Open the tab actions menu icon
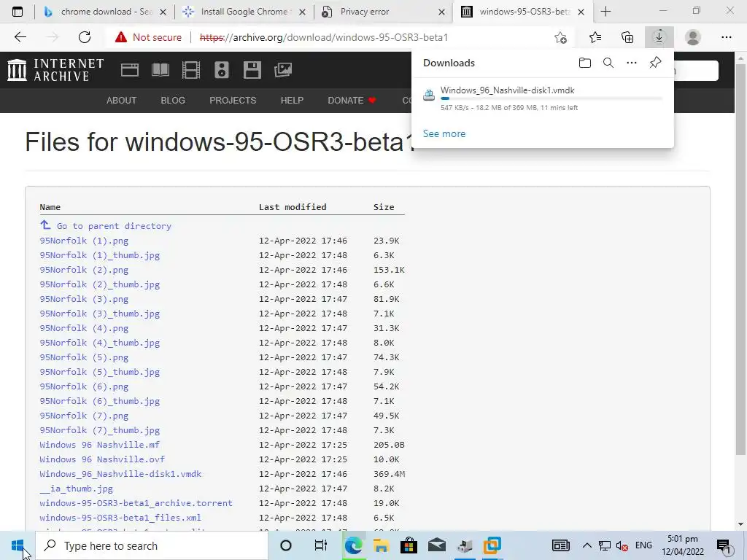The image size is (747, 560). coord(18,12)
